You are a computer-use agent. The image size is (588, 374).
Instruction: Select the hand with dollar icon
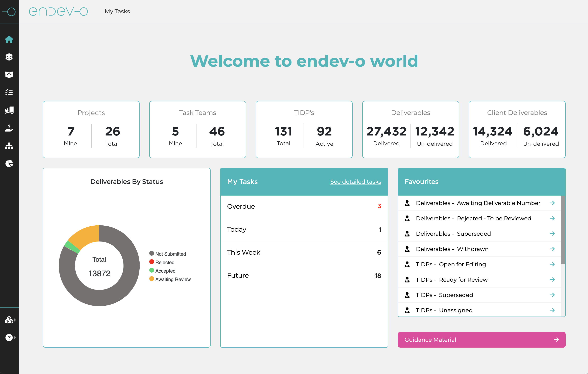click(9, 128)
